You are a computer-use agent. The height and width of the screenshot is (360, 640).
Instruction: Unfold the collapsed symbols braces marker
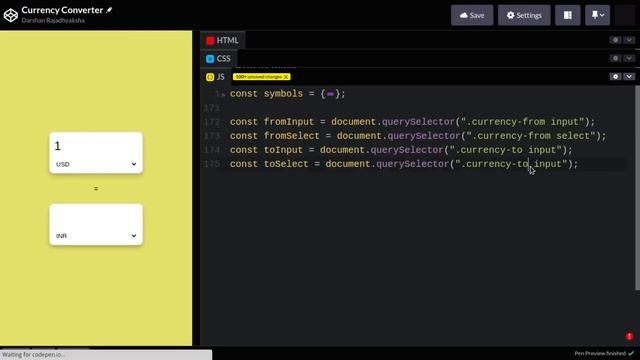coord(330,94)
